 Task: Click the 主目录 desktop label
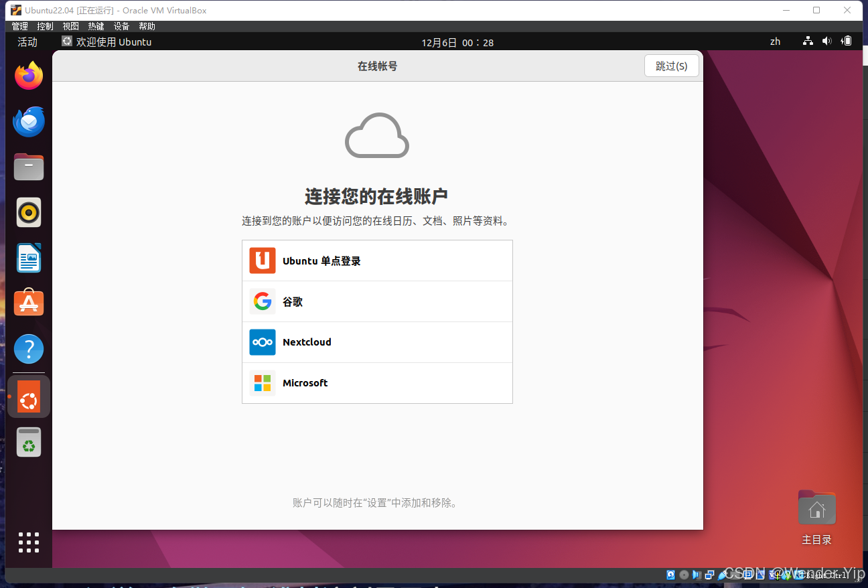(816, 540)
